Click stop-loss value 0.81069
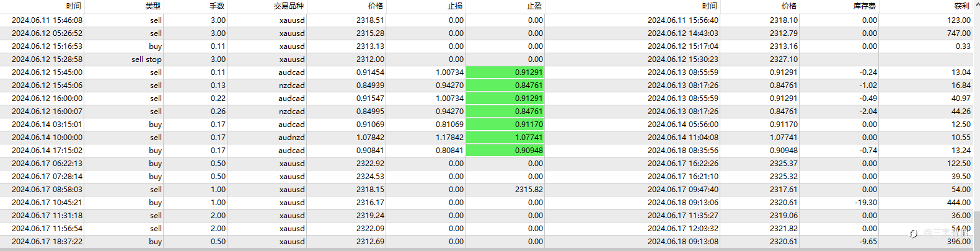This screenshot has width=980, height=251. point(449,124)
